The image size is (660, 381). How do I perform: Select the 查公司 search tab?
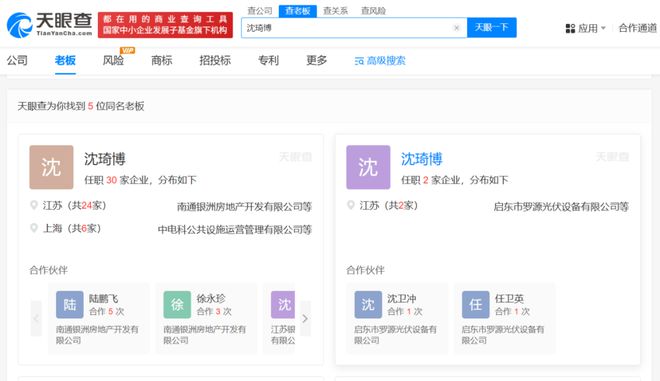(260, 11)
